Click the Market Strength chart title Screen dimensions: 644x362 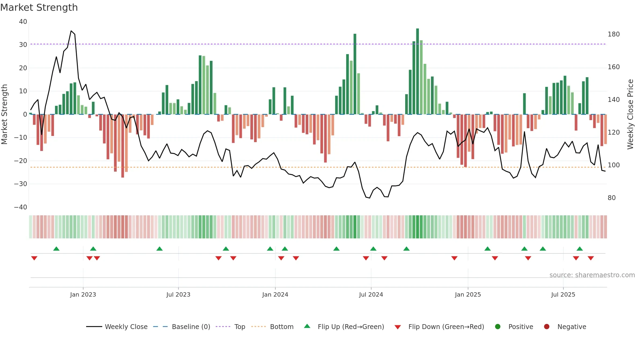(39, 8)
